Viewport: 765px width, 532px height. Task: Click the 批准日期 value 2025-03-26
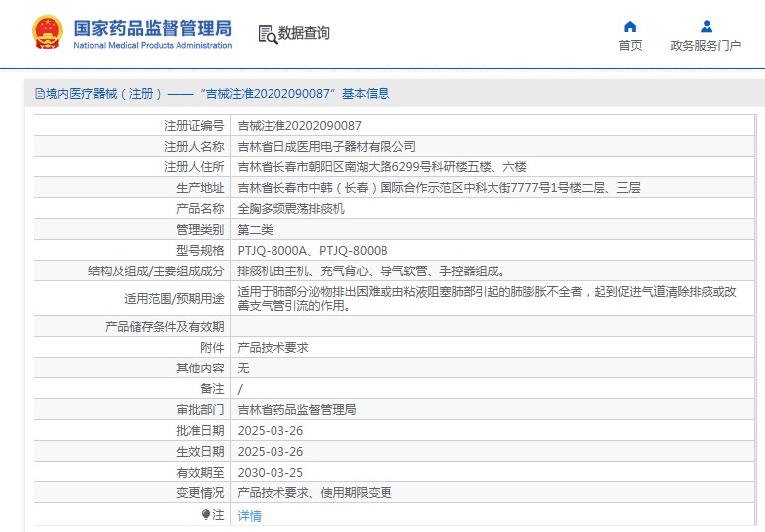pyautogui.click(x=271, y=431)
